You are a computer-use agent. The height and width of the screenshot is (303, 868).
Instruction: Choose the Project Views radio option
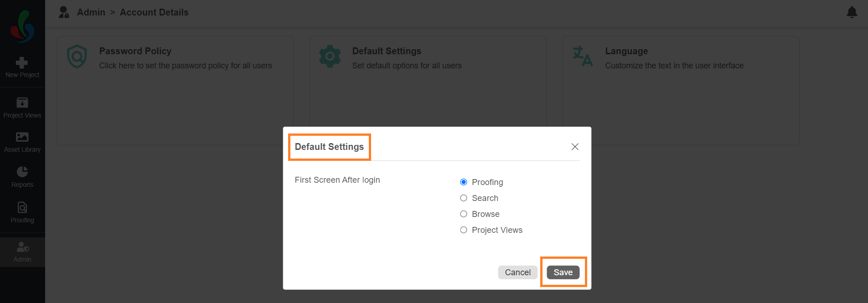tap(464, 230)
